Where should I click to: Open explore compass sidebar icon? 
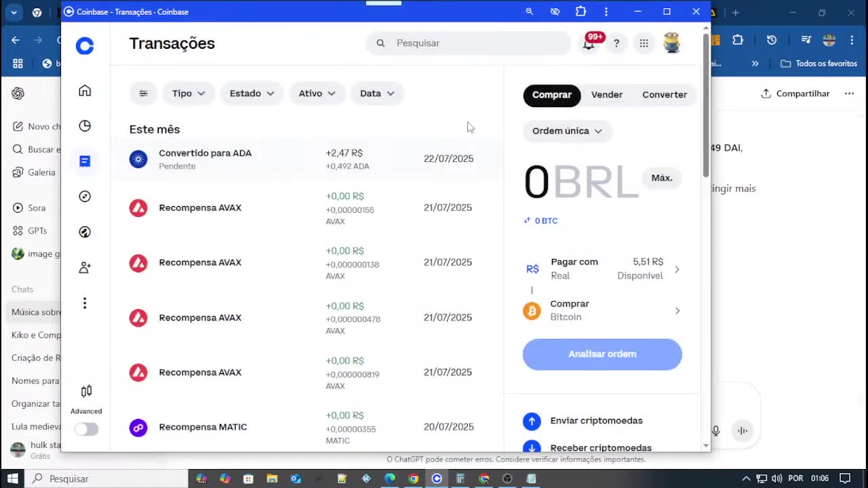point(85,197)
